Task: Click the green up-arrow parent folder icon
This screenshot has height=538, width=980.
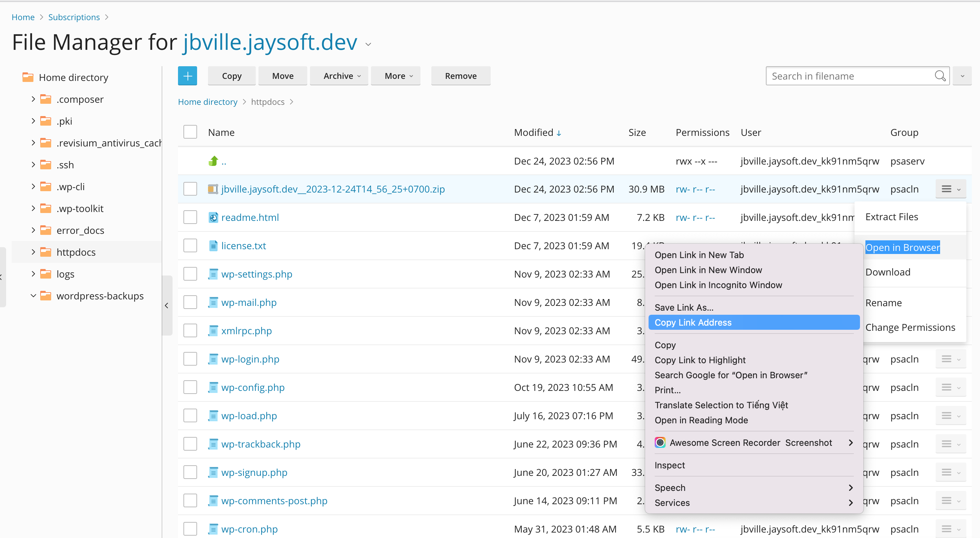Action: click(213, 161)
